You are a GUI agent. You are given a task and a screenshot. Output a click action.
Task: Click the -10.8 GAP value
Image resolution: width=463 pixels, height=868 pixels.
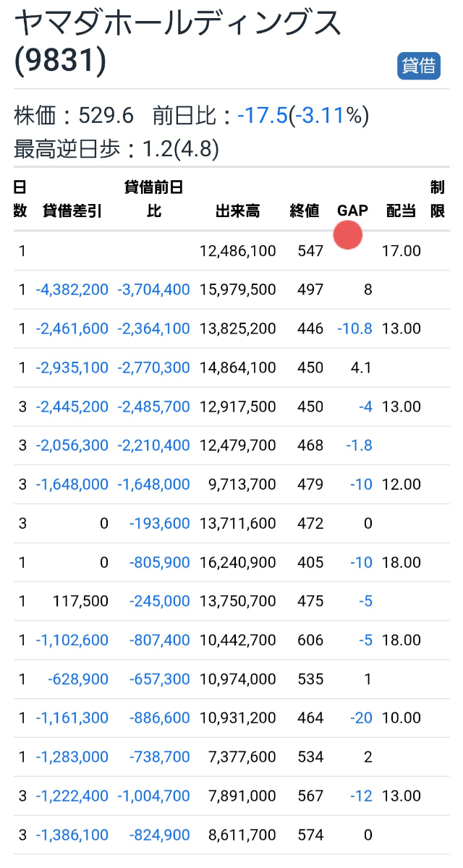(354, 329)
